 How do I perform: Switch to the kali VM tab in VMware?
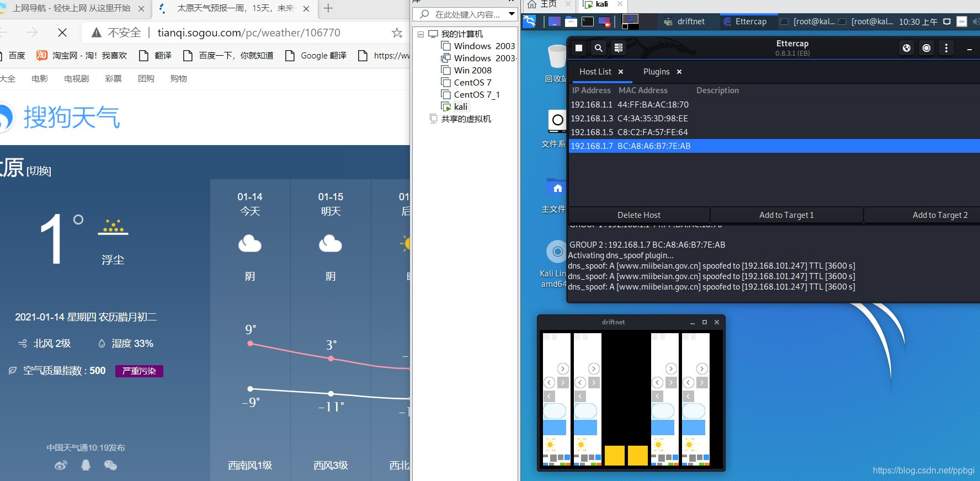point(602,4)
